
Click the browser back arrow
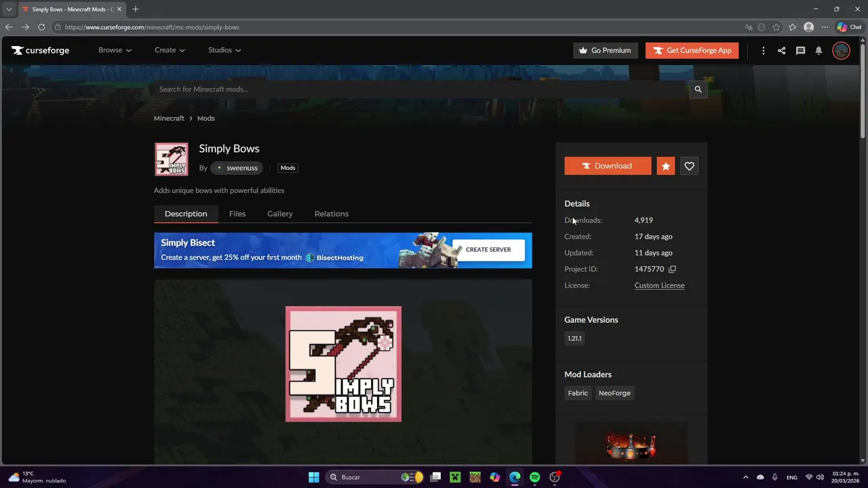(x=9, y=27)
